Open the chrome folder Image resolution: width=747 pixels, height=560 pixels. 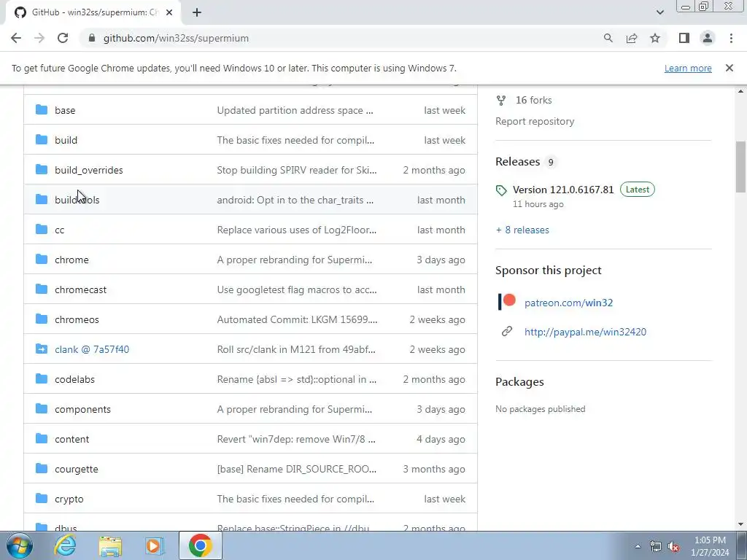(71, 260)
